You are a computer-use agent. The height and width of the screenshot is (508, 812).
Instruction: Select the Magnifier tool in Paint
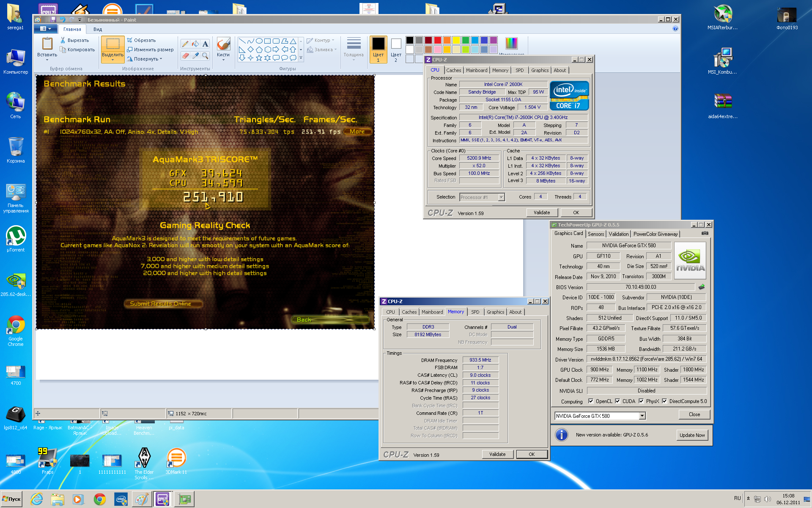coord(205,55)
